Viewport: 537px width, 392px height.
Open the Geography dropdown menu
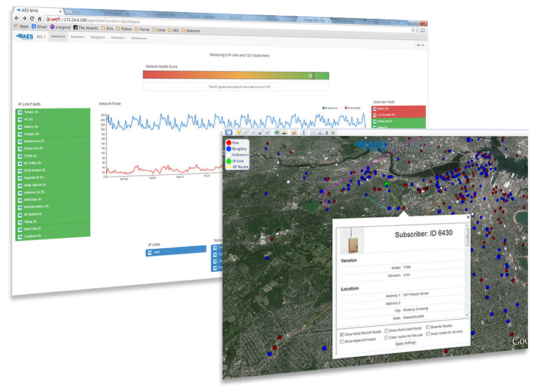[x=98, y=37]
